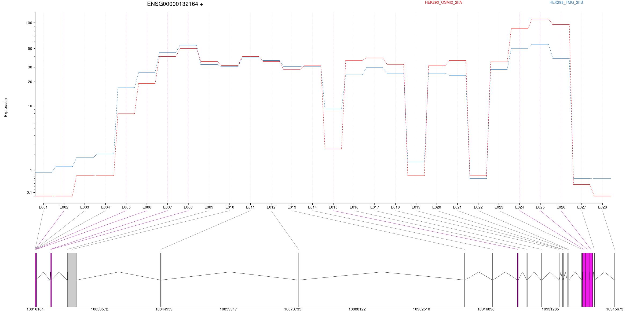This screenshot has width=644, height=322.
Task: Click exon label E005
Action: pyautogui.click(x=126, y=207)
